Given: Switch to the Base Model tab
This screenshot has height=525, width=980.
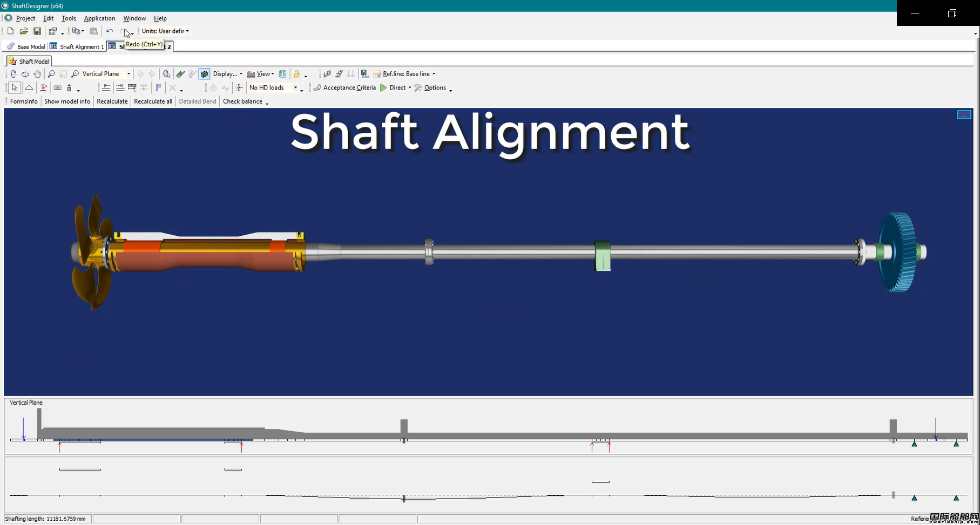Looking at the screenshot, I should [x=26, y=47].
